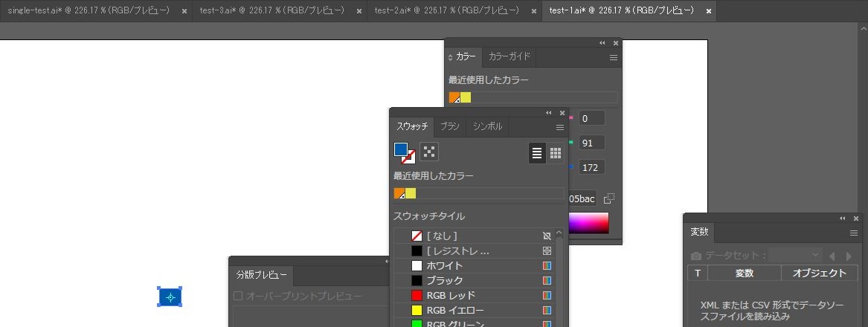
Task: Open the Color panel flyout menu
Action: (x=614, y=57)
